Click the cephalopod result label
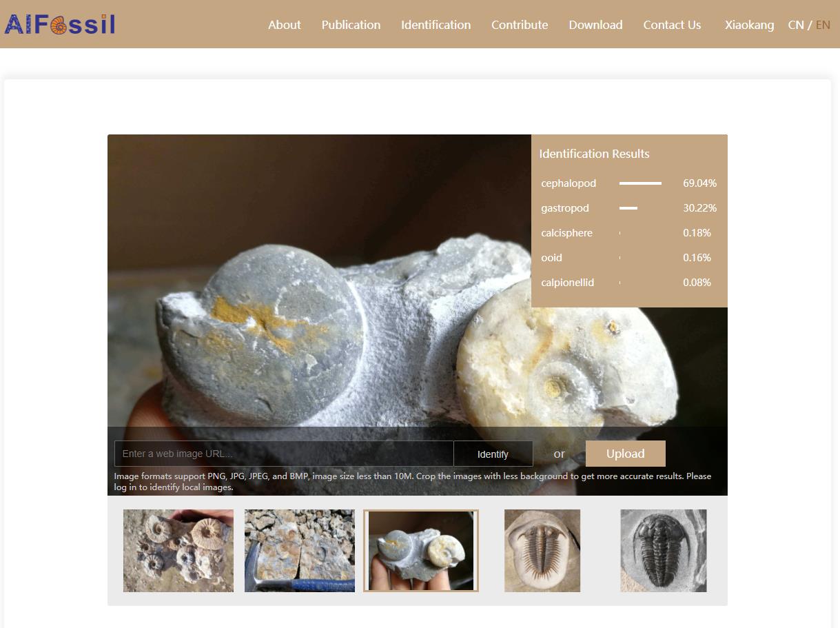This screenshot has width=840, height=628. [x=568, y=183]
